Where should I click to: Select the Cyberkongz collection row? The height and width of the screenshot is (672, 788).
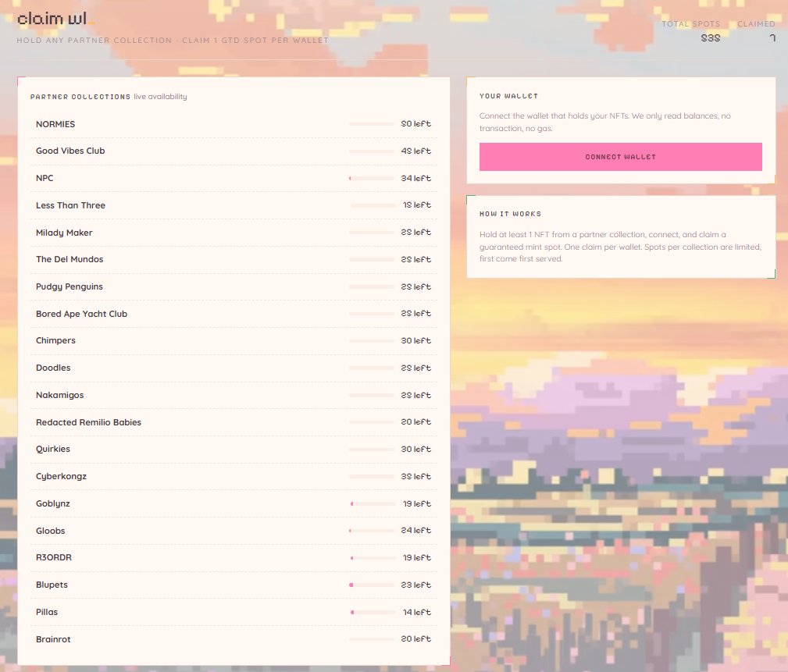234,477
